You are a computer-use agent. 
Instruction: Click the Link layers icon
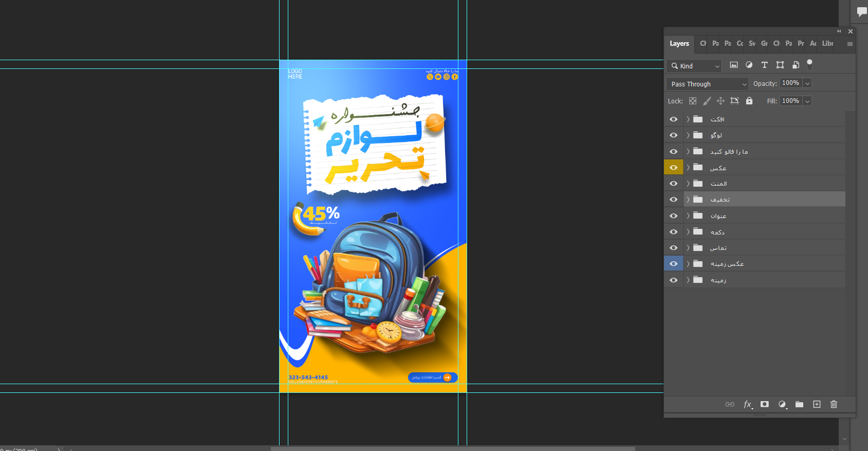[730, 404]
